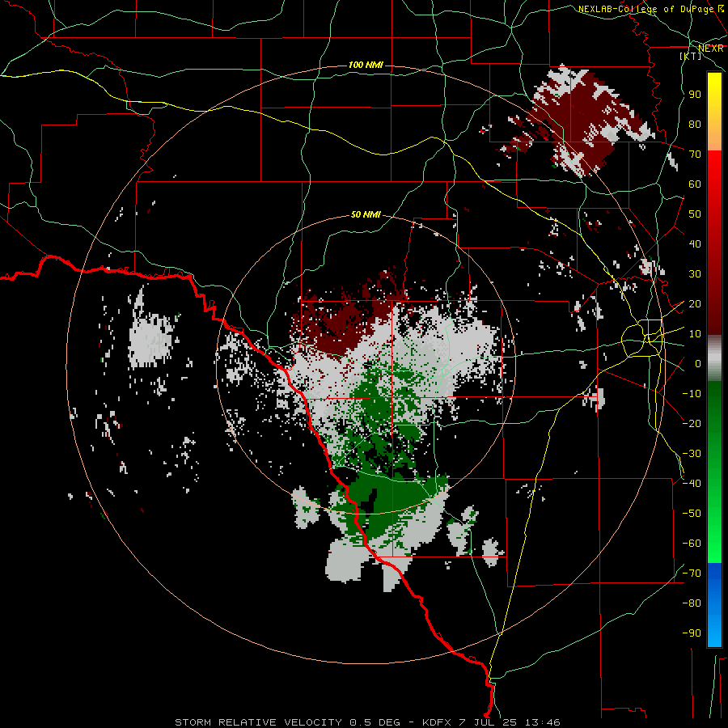Select the -30 tick label on the velocity scale
This screenshot has height=728, width=728.
[x=692, y=454]
